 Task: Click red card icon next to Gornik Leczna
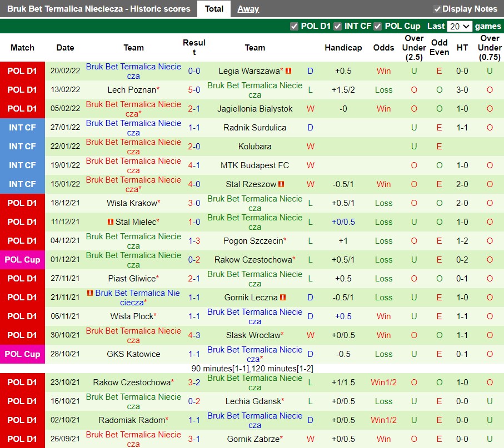click(x=283, y=298)
